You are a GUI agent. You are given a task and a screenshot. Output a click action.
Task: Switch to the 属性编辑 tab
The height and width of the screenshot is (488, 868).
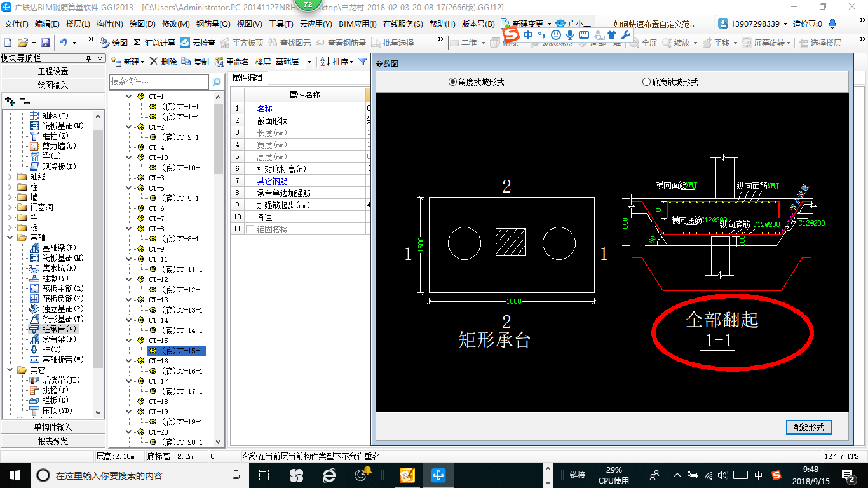click(247, 78)
